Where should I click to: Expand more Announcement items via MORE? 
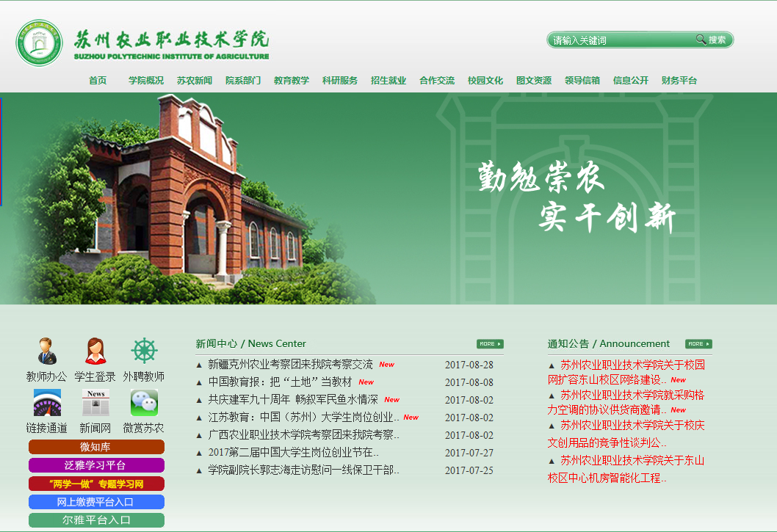click(x=698, y=343)
